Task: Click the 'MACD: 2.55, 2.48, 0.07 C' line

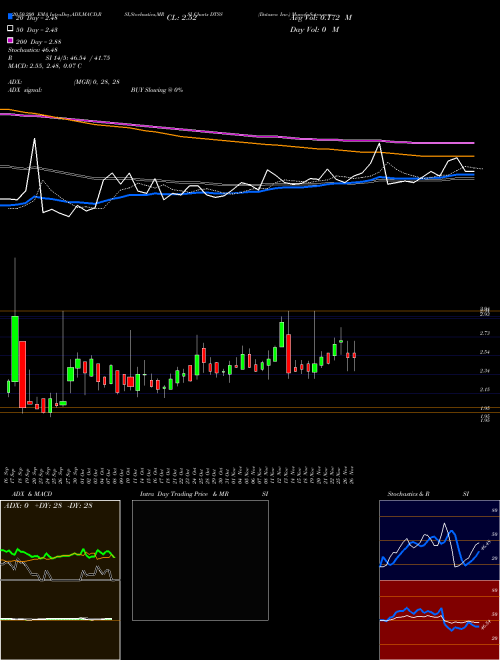Action: coord(45,66)
